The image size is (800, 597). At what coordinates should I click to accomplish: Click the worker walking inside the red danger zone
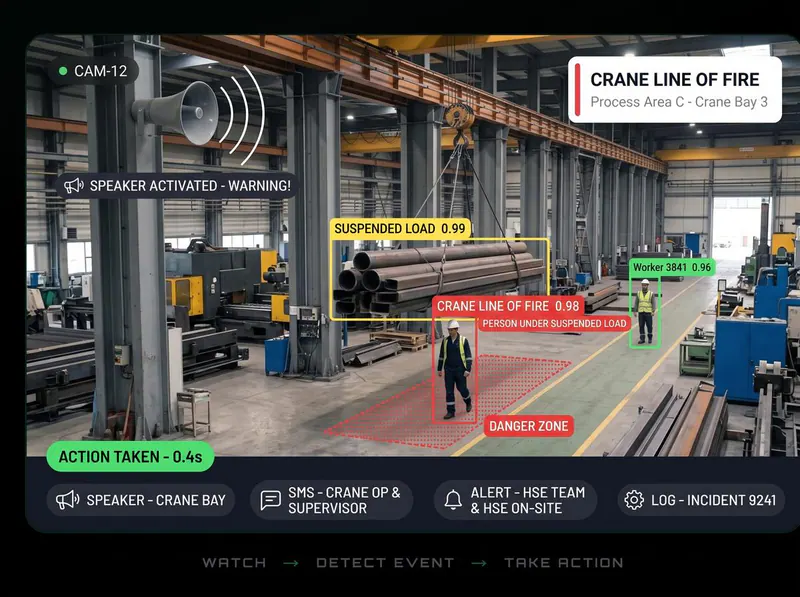455,370
